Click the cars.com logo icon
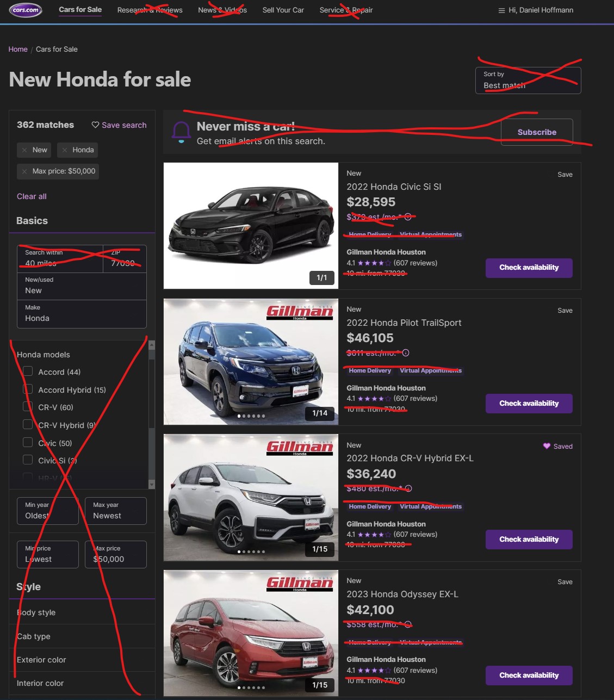 (25, 9)
